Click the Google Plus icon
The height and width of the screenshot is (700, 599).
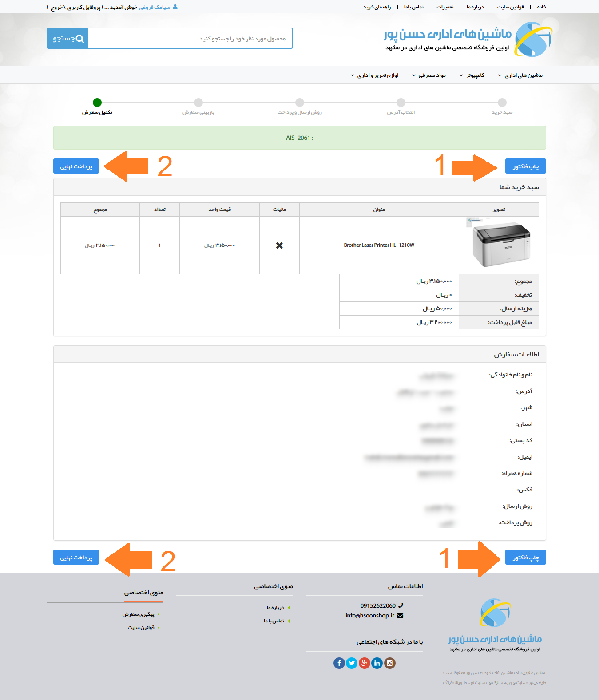click(x=364, y=663)
